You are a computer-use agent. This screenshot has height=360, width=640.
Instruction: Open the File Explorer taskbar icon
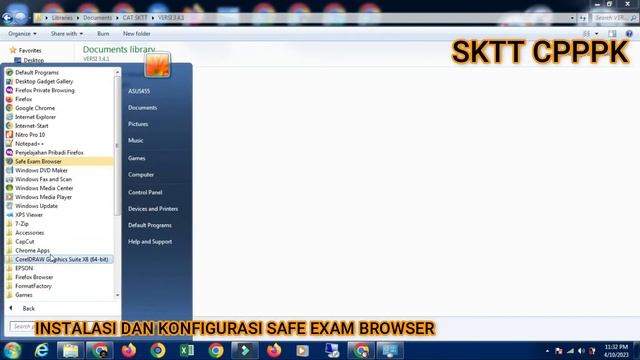pyautogui.click(x=71, y=351)
